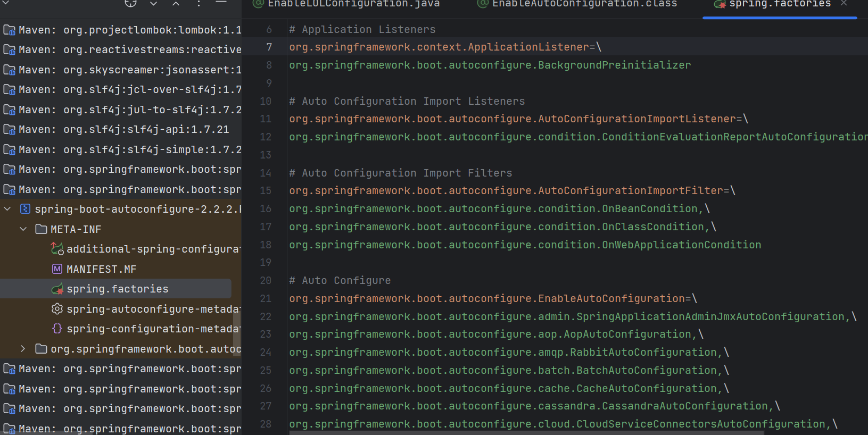Screen dimensions: 868x435
Task: Click the library icon beside jul-to-slf4j
Action: (x=9, y=110)
